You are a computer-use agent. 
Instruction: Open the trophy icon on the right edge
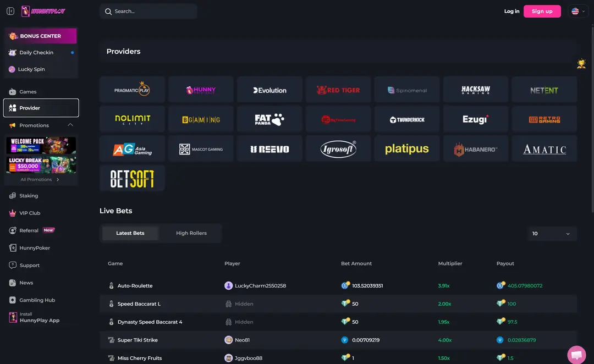581,64
